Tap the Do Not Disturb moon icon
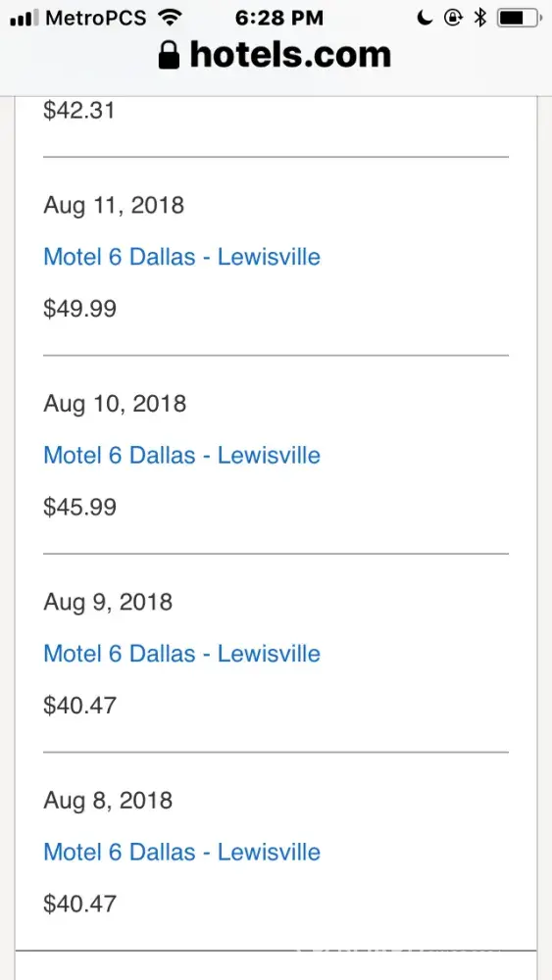Viewport: 552px width, 980px height. [x=426, y=18]
